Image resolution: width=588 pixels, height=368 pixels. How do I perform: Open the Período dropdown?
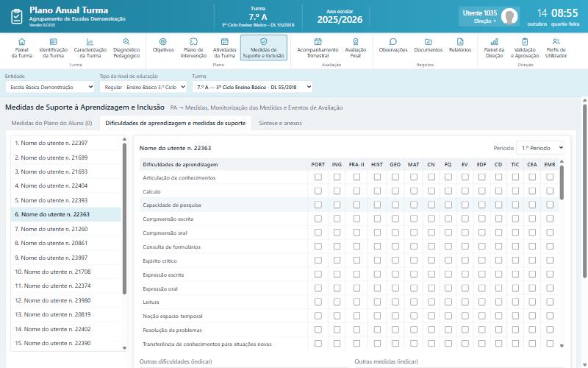tap(540, 148)
